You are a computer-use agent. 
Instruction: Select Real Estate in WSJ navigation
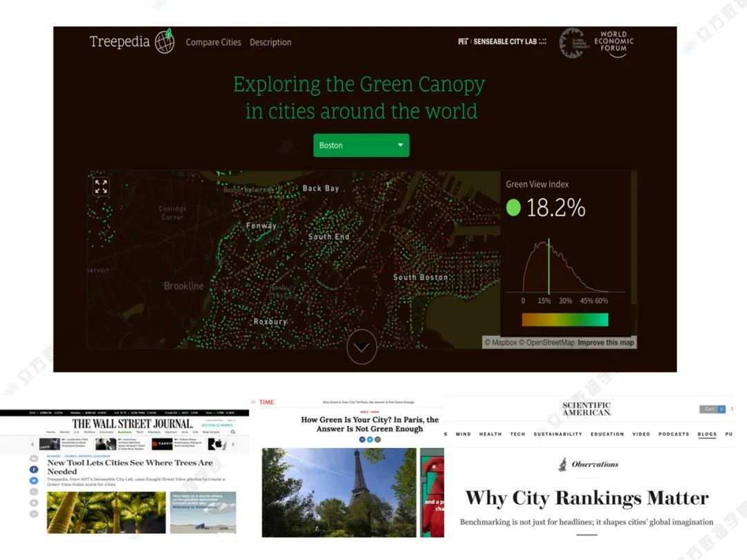(211, 432)
